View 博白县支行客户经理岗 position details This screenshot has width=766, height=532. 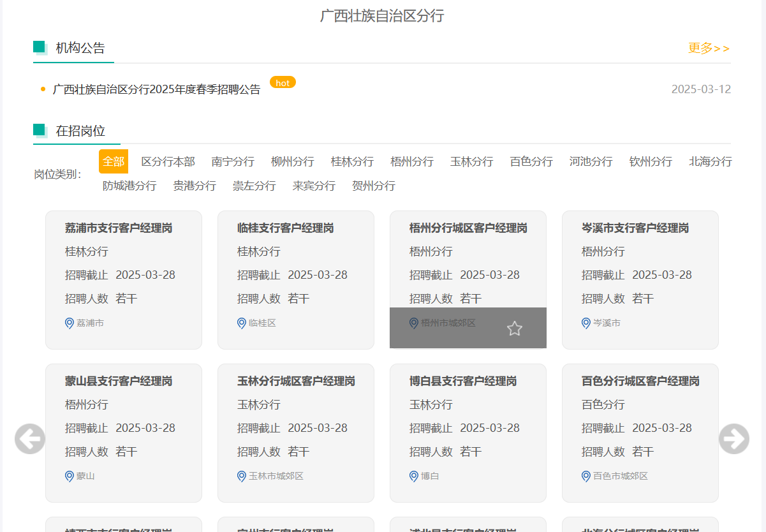coord(468,433)
